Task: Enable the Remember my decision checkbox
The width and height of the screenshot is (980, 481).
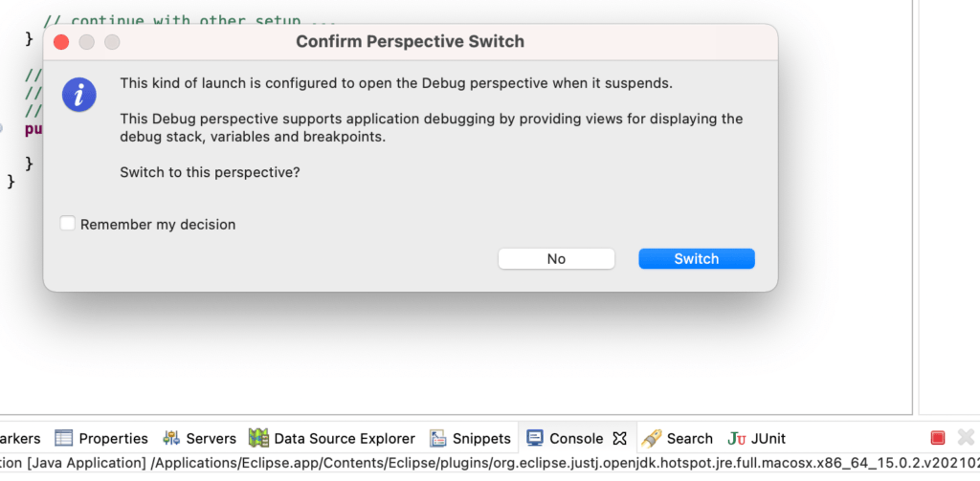Action: click(x=68, y=224)
